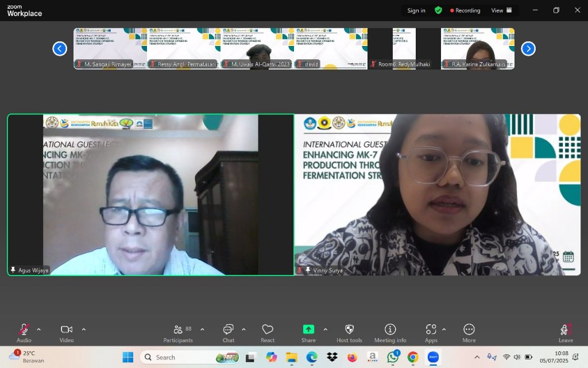Screen dimensions: 588x368
Task: Open the Chat panel
Action: [x=228, y=332]
